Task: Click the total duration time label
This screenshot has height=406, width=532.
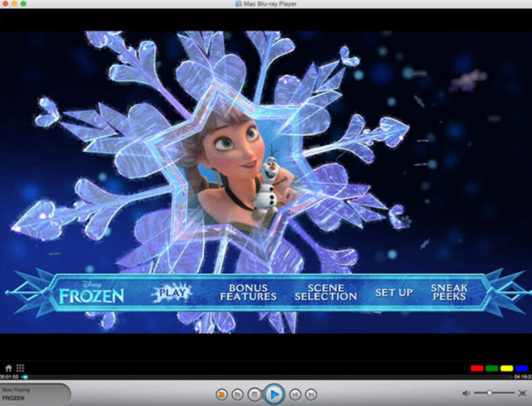Action: coord(523,377)
